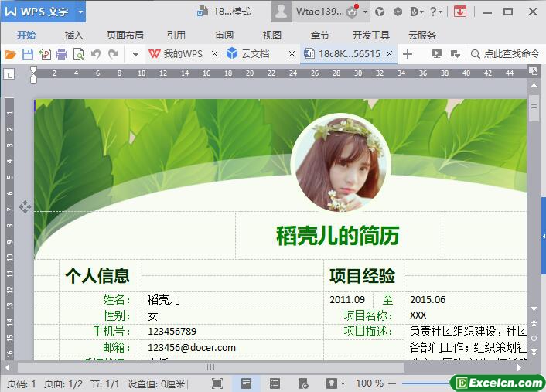Add a new document tab with plus icon

408,54
